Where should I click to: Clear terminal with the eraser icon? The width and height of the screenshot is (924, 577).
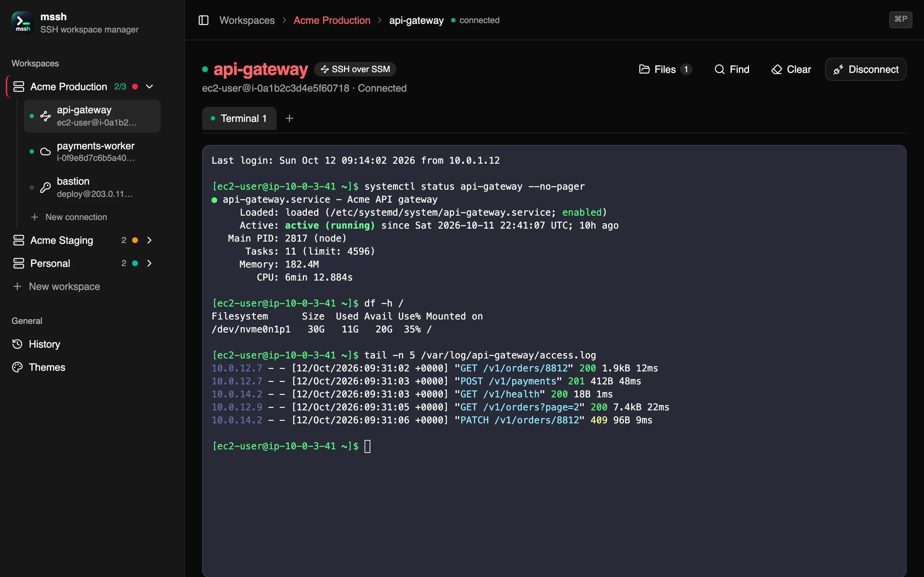[777, 70]
